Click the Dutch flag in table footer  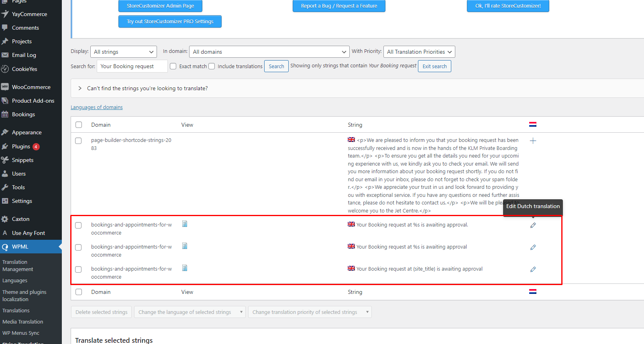point(533,292)
